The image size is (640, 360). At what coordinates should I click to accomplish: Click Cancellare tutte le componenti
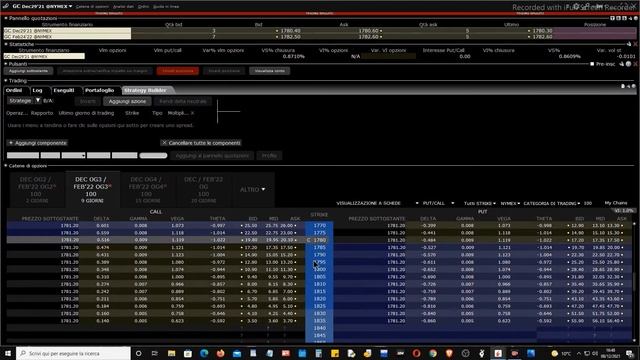pyautogui.click(x=201, y=143)
